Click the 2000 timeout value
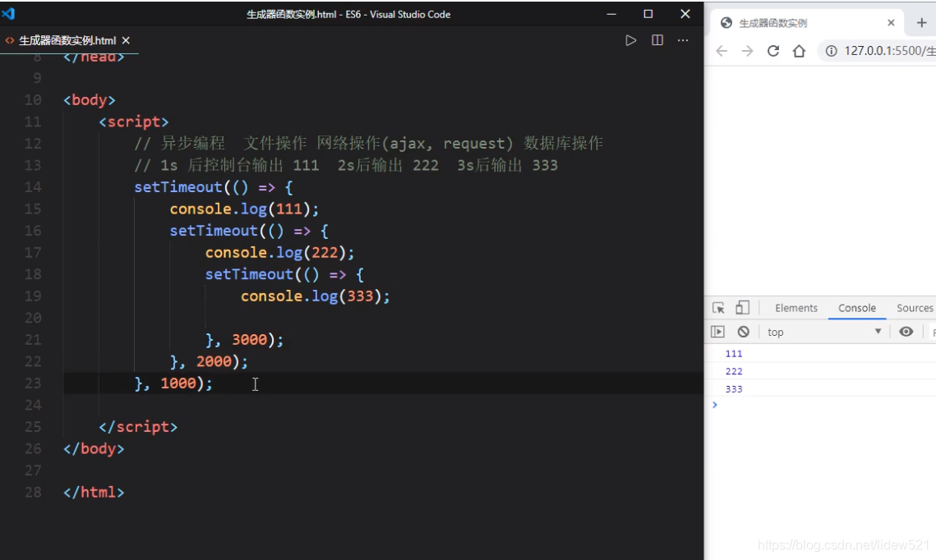Image resolution: width=936 pixels, height=560 pixels. click(214, 361)
